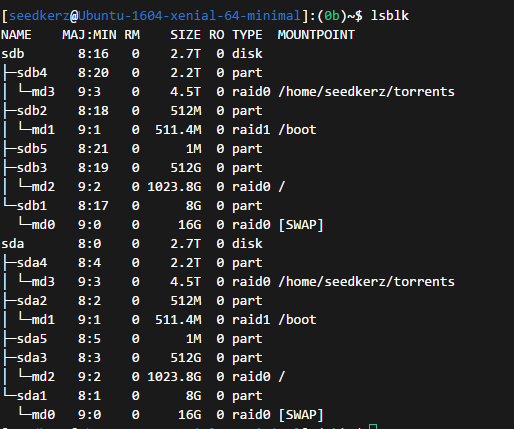Click the 1M size in the sda5 row
Viewport: 514px width, 429px height.
[193, 339]
